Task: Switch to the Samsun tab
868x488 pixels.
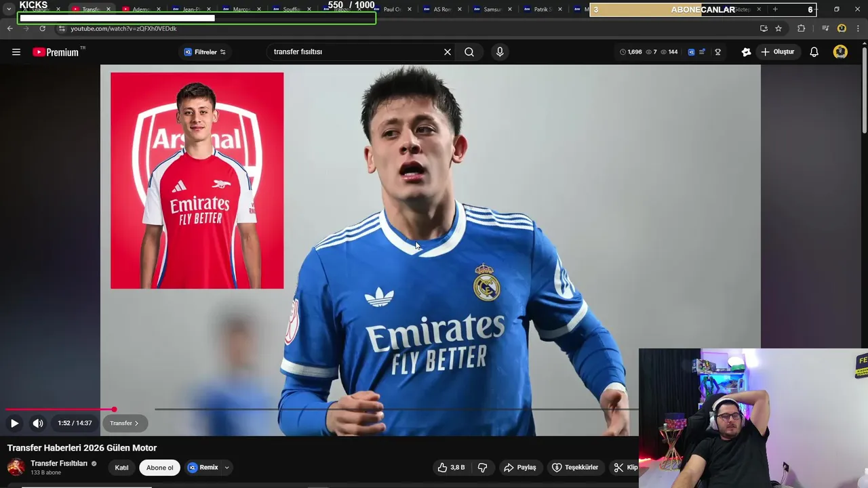Action: click(492, 9)
